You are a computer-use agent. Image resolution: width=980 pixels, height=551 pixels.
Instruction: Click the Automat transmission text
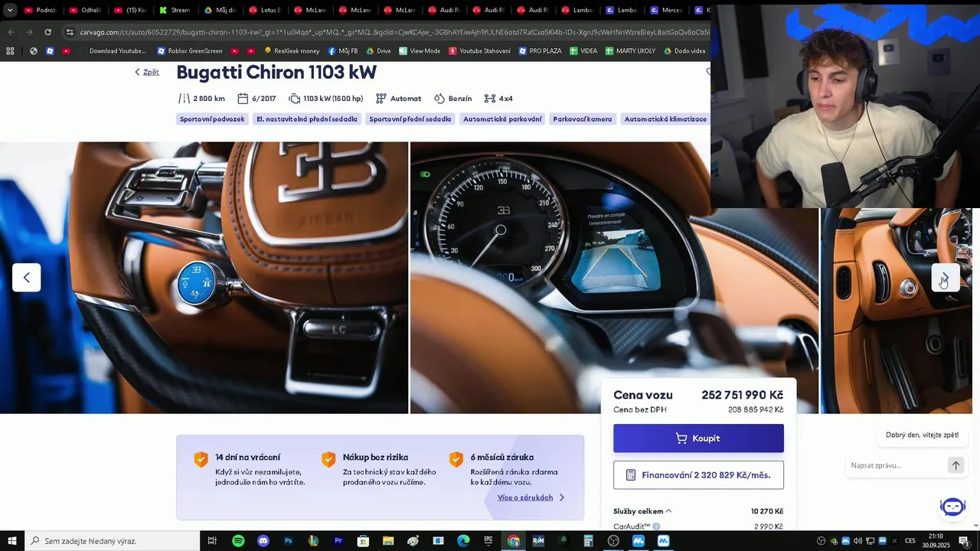(x=406, y=99)
